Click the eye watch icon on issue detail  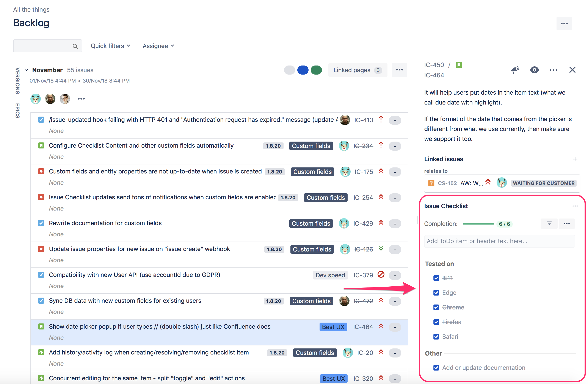point(534,70)
